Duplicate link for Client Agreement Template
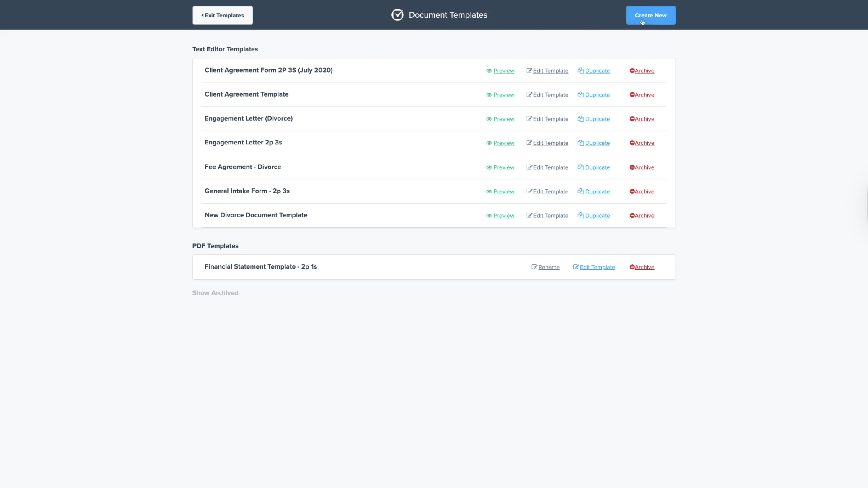The height and width of the screenshot is (488, 868). click(x=598, y=95)
